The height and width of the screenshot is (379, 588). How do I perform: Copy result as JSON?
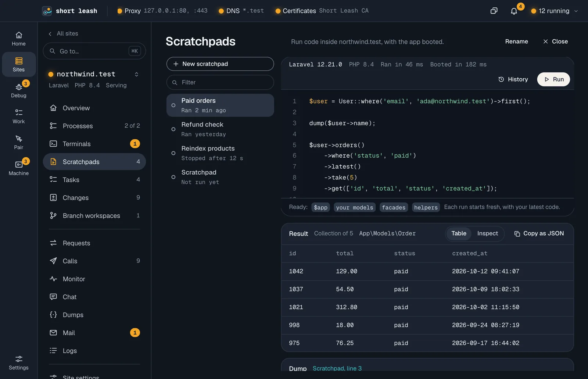(x=539, y=233)
